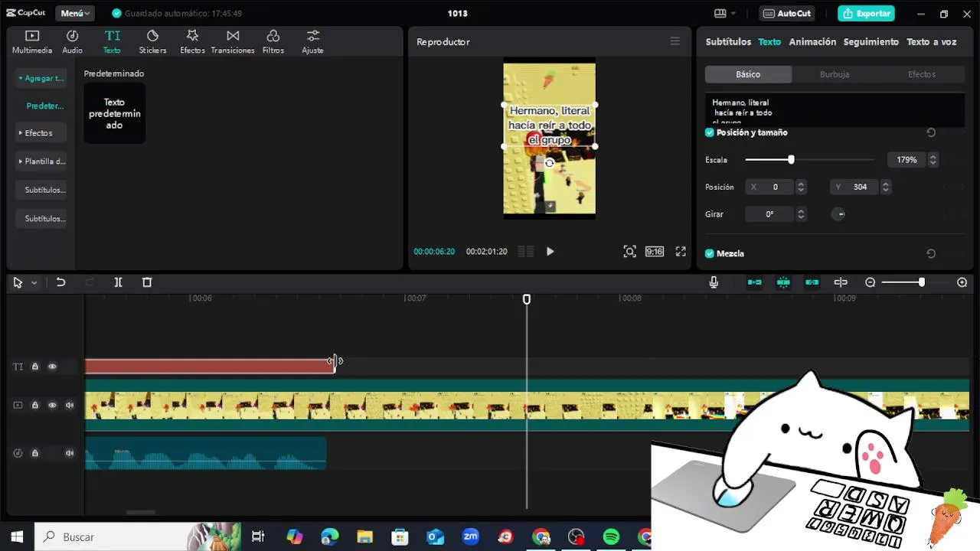The height and width of the screenshot is (551, 980).
Task: Expand the Plantilla d... section in sidebar
Action: [41, 161]
